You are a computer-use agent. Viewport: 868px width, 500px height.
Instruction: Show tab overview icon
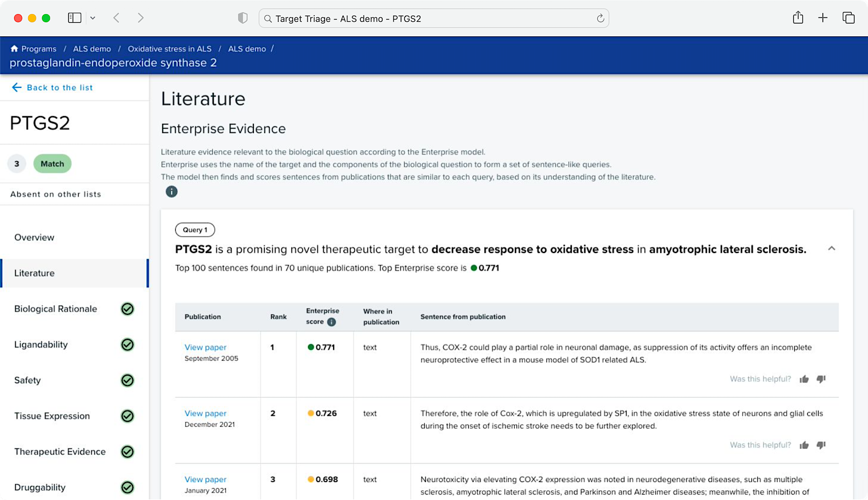(848, 17)
